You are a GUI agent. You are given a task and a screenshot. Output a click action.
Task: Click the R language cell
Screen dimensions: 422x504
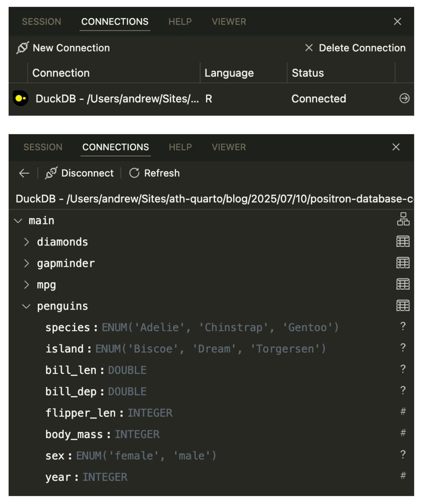pos(209,99)
